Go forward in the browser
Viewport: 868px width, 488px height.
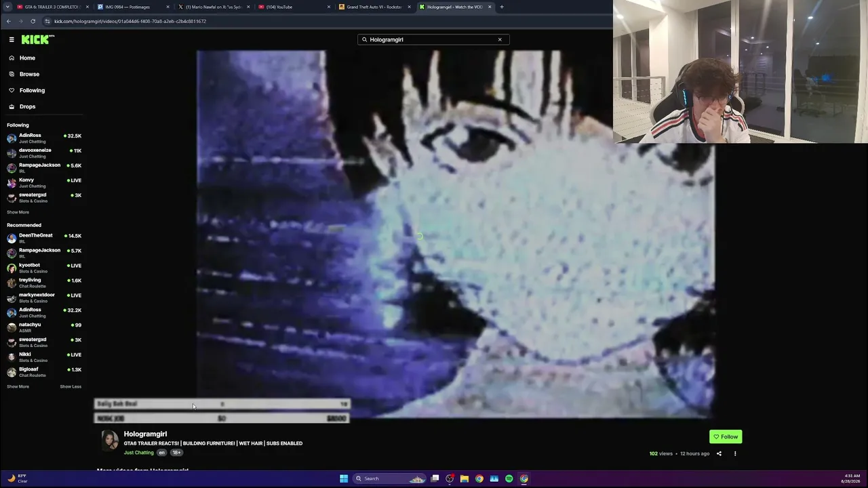click(x=20, y=21)
